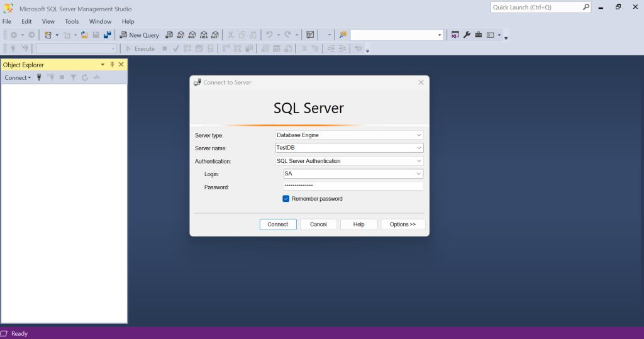Viewport: 644px width, 339px height.
Task: Click the Quick Launch search magnifier icon
Action: [x=586, y=7]
